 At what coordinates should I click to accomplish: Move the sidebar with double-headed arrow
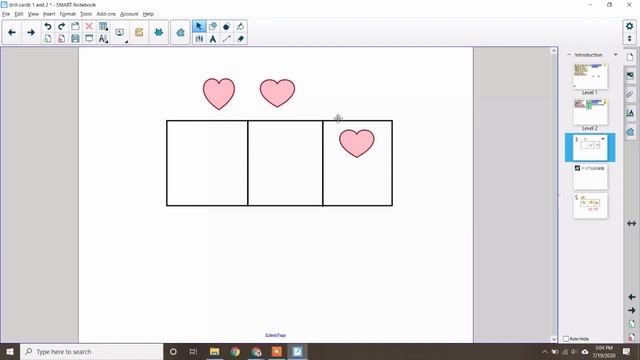(631, 223)
